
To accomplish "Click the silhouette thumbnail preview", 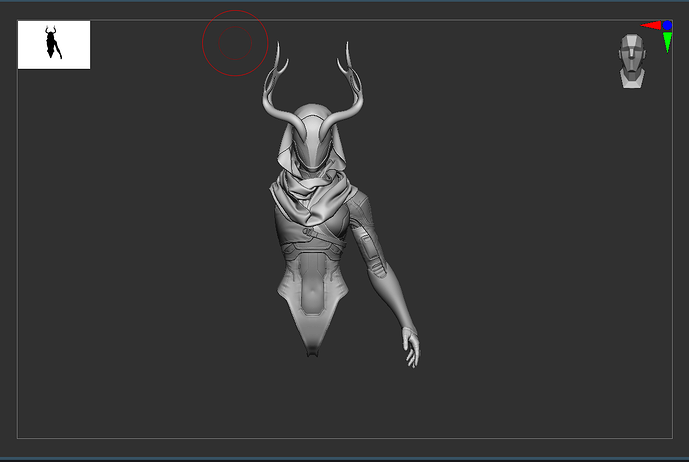I will [x=54, y=45].
